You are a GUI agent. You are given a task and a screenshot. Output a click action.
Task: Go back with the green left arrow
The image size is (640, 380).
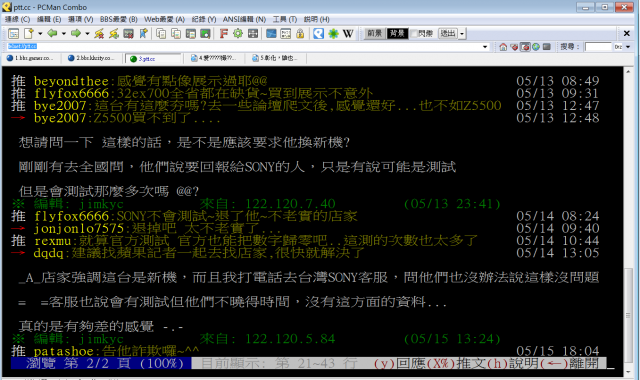[x=52, y=33]
